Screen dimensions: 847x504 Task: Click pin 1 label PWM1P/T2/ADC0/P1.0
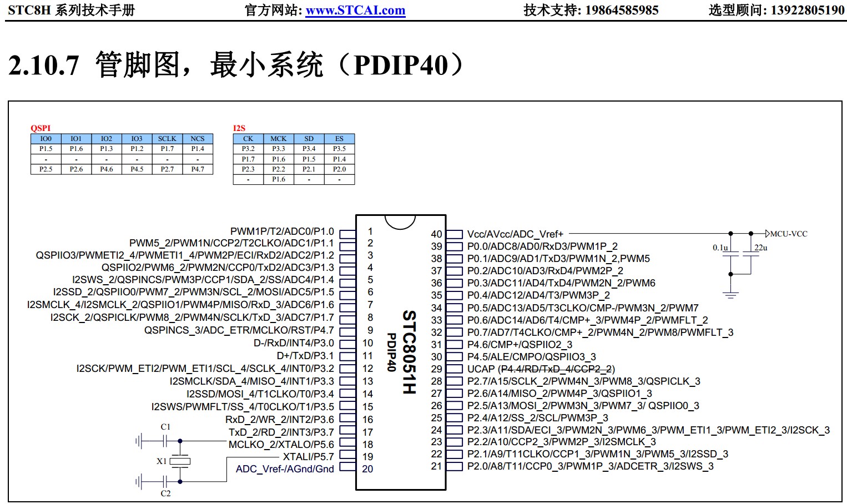click(x=282, y=231)
